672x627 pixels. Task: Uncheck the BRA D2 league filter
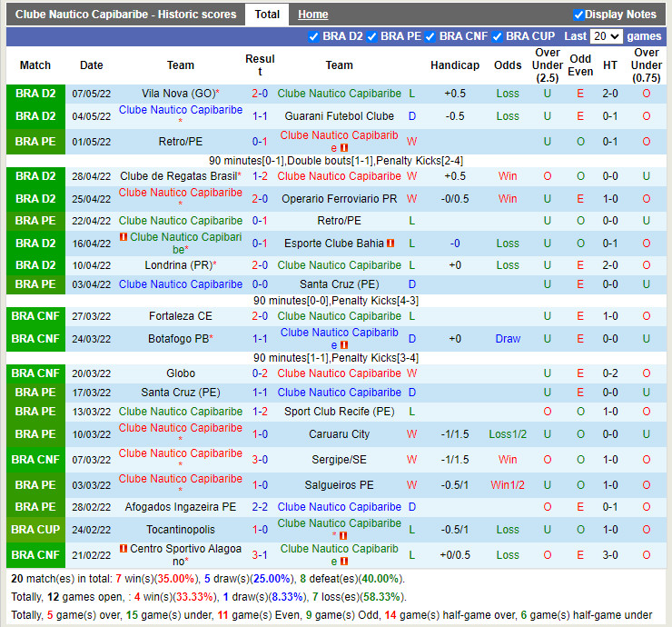pyautogui.click(x=314, y=36)
